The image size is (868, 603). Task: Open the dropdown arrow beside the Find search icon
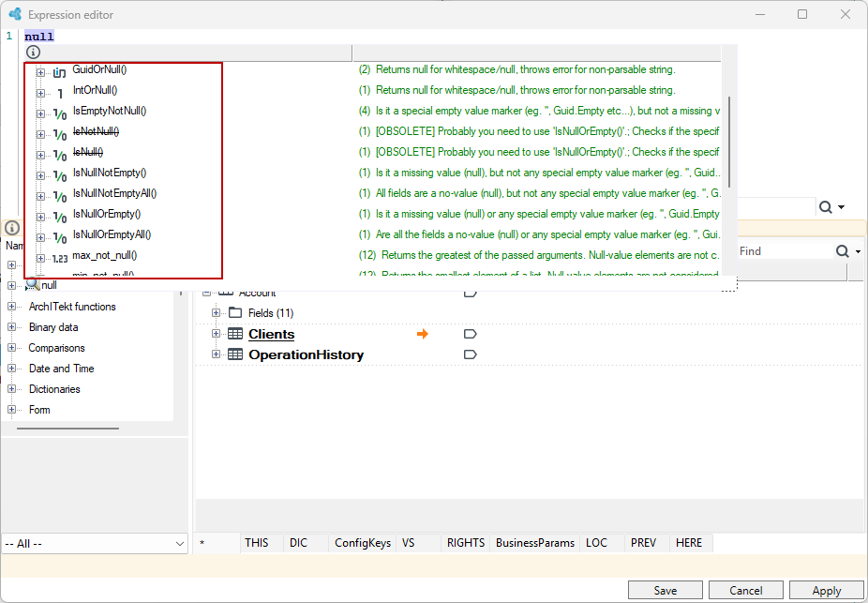[858, 252]
